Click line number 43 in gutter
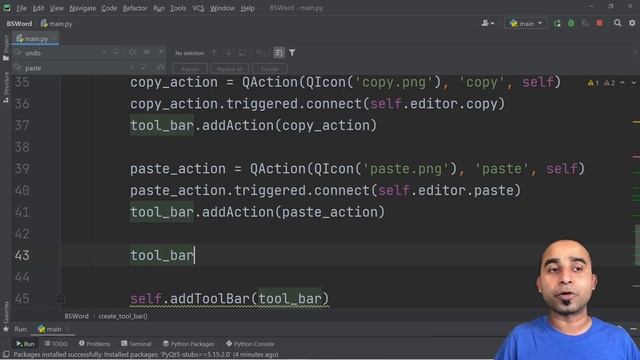Viewport: 640px width, 360px height. point(22,256)
